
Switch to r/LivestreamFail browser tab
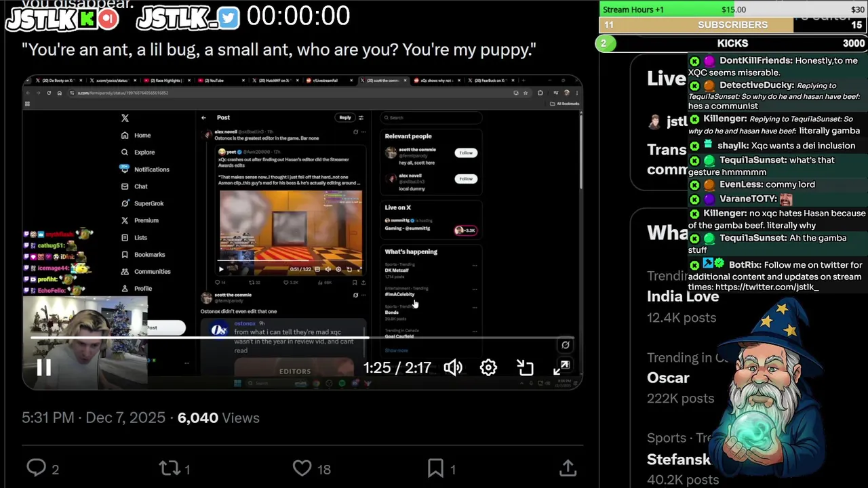click(331, 81)
